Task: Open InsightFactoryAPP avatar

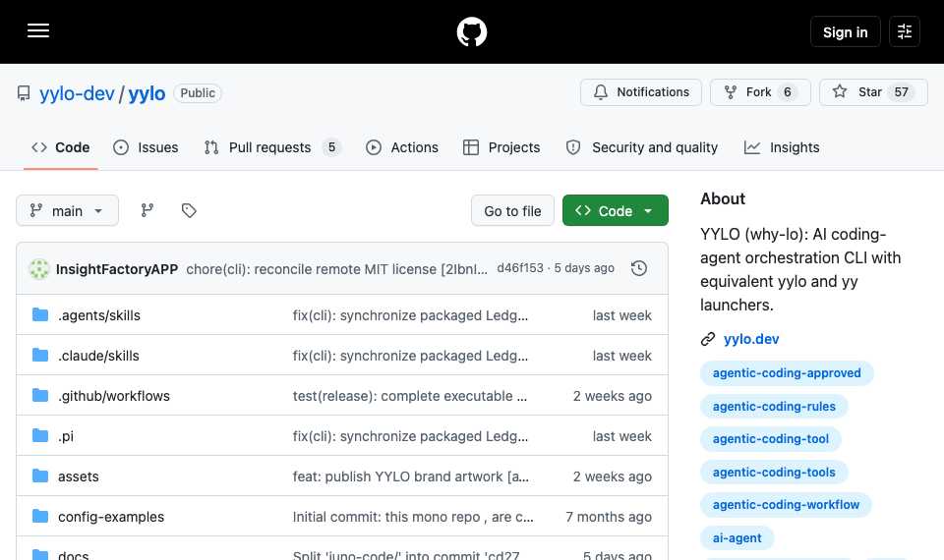Action: (39, 269)
